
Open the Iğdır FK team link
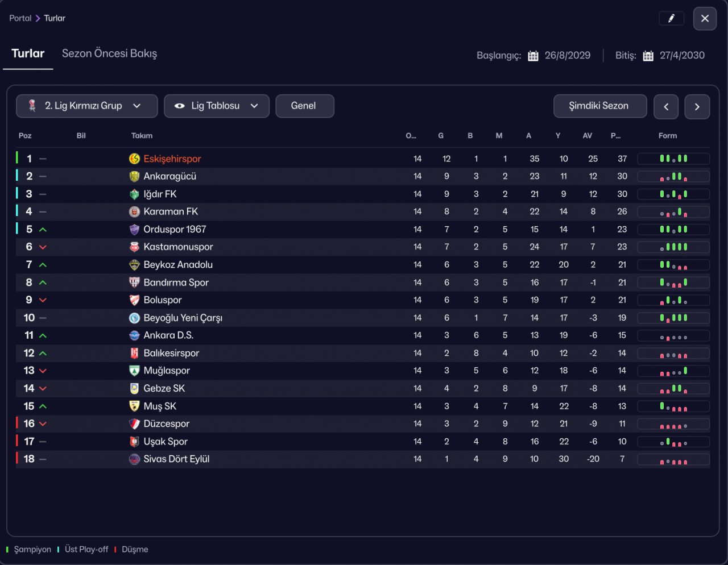tap(160, 194)
